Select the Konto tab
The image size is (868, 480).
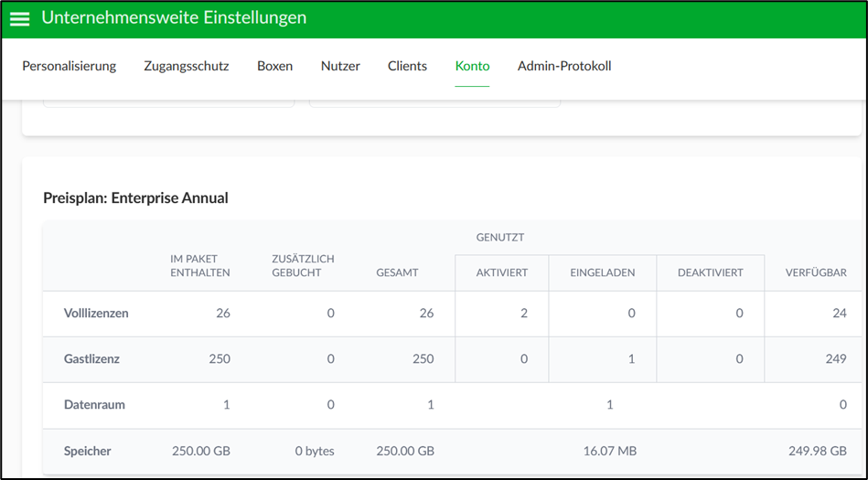pyautogui.click(x=472, y=66)
